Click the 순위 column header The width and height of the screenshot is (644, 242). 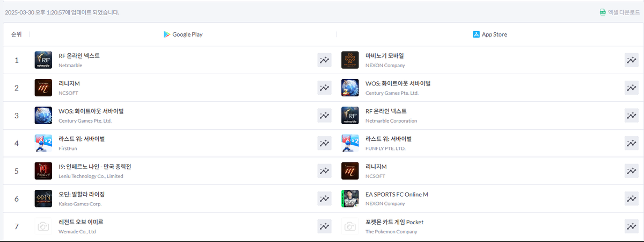point(17,34)
